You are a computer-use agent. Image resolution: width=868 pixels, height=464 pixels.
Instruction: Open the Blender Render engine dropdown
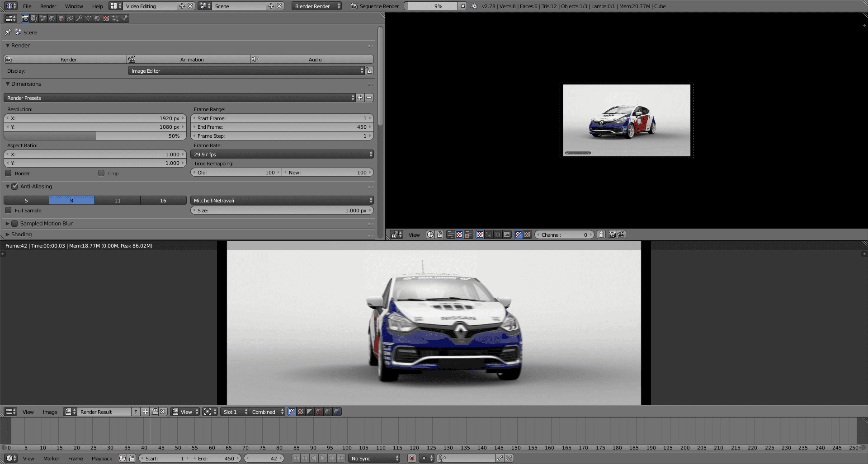pos(316,6)
